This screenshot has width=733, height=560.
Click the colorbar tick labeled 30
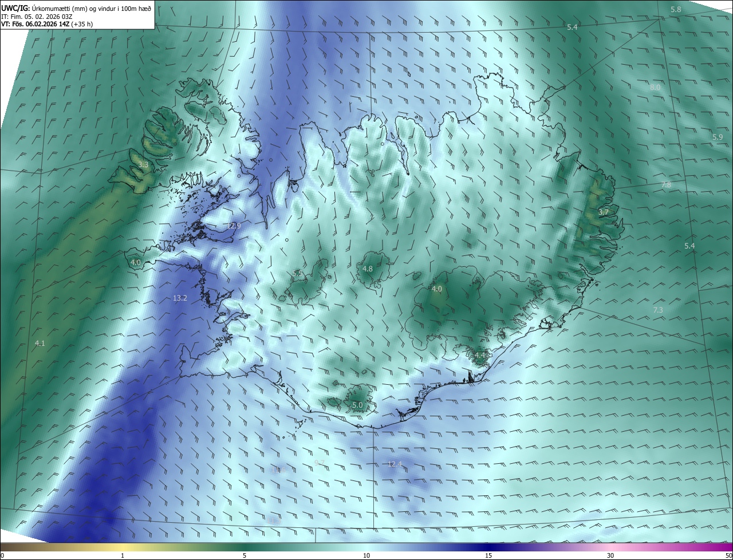[x=610, y=555]
